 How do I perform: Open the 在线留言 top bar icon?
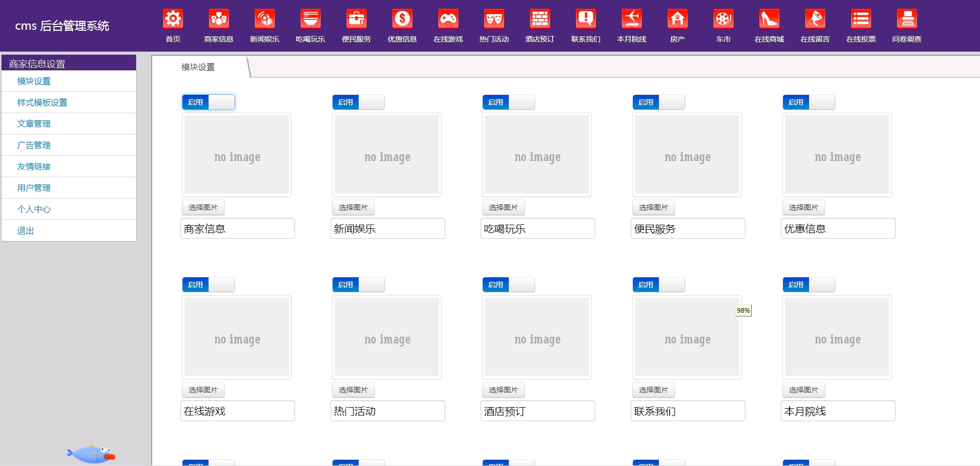[815, 19]
